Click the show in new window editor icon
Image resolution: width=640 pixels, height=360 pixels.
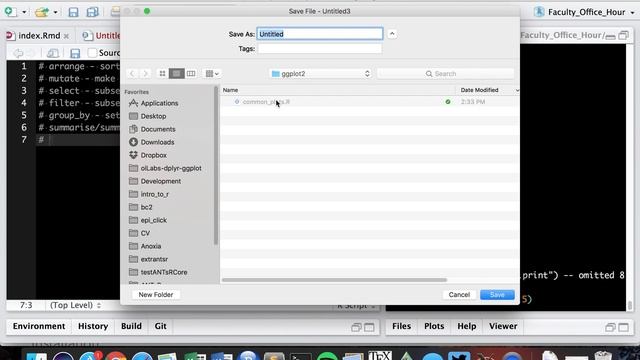point(53,53)
